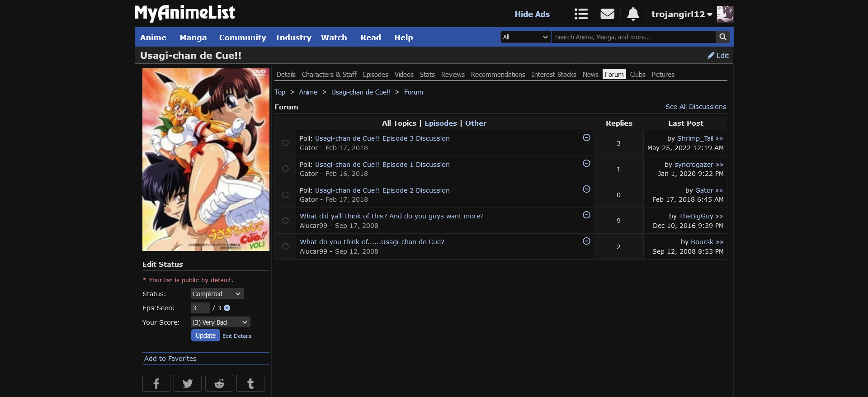Open See All Discussions link

[x=695, y=107]
